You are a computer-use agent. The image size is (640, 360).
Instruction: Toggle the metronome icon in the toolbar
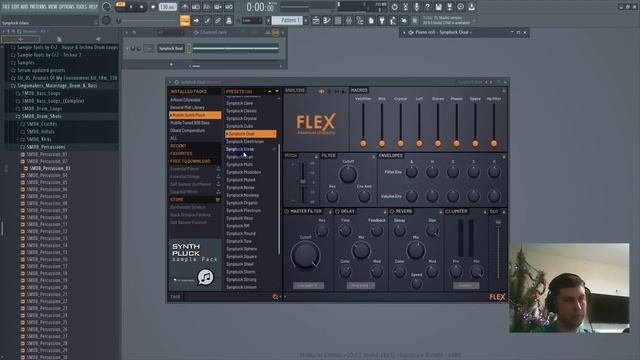pyautogui.click(x=185, y=7)
